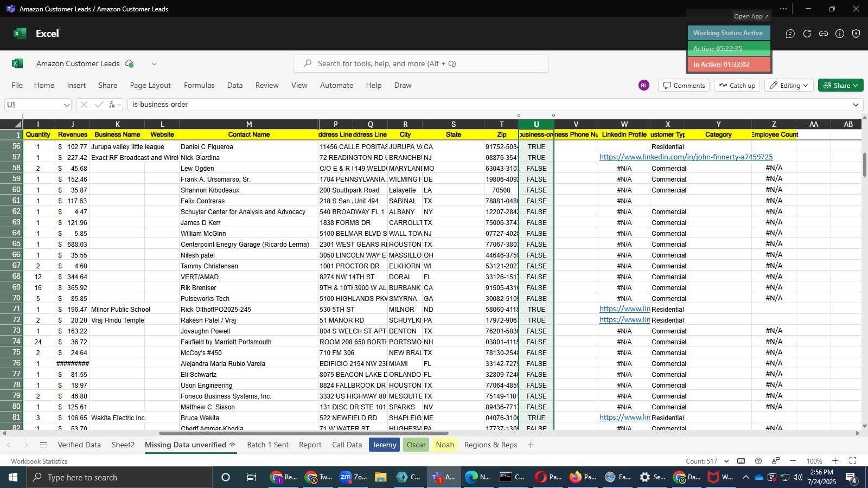Open the tab info circle icon

pos(840,34)
